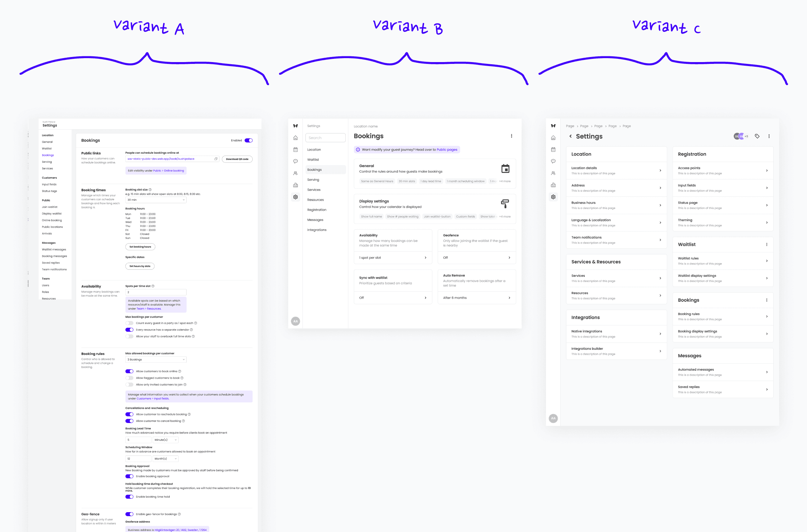The width and height of the screenshot is (807, 532).
Task: Open the chat bubble icon in Variant B sidebar
Action: [x=295, y=161]
